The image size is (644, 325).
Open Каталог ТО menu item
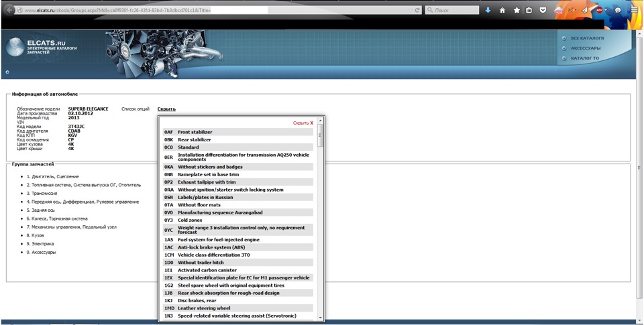pos(585,58)
